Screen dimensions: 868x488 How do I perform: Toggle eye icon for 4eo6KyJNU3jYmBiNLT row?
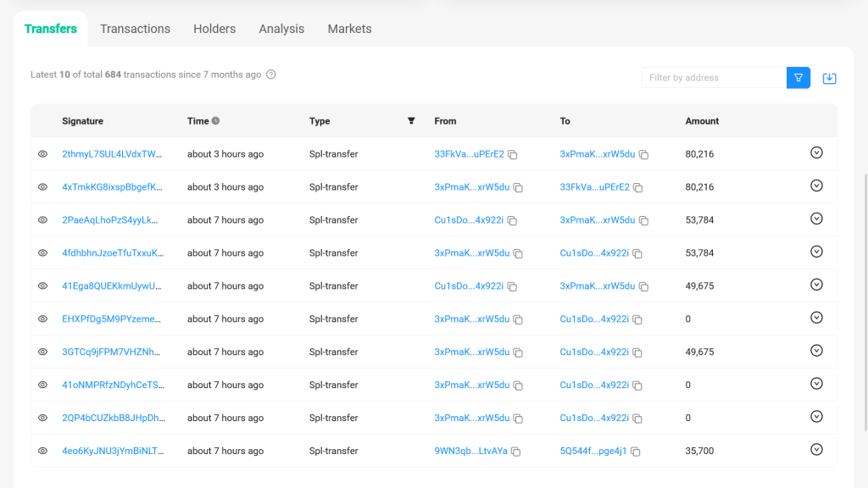click(42, 451)
